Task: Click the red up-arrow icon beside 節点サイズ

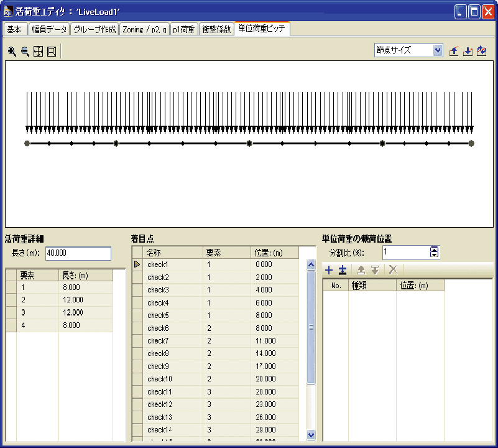Action: click(x=454, y=51)
